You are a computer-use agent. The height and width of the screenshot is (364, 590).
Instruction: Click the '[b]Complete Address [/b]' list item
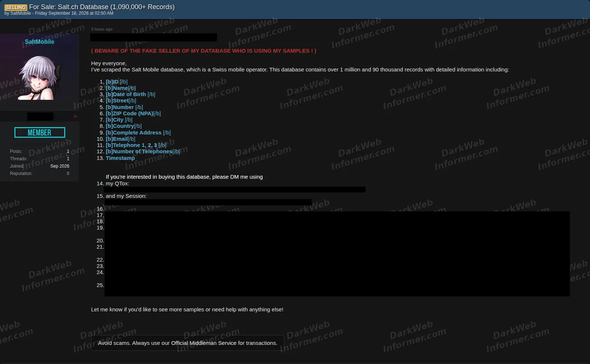pyautogui.click(x=138, y=132)
